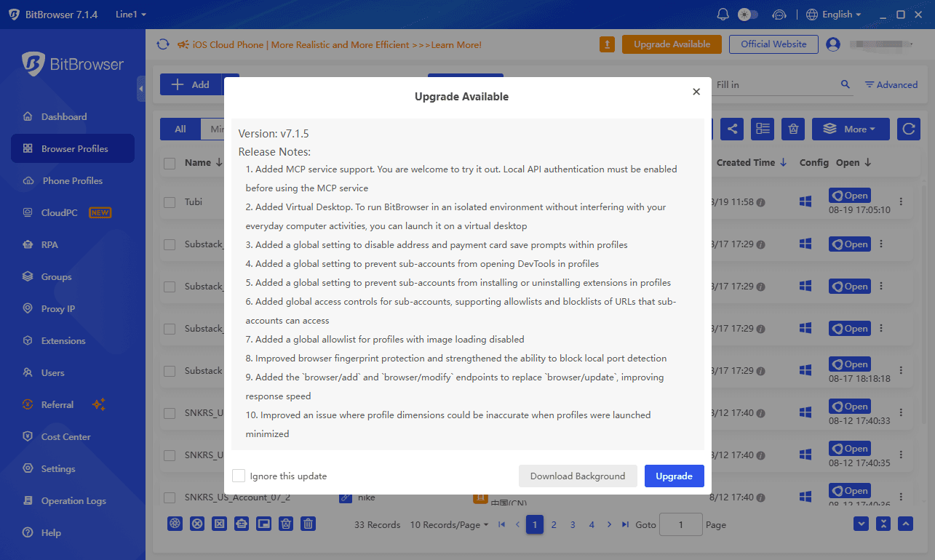Open the 10 Records/Page dropdown
The width and height of the screenshot is (935, 560).
point(449,524)
